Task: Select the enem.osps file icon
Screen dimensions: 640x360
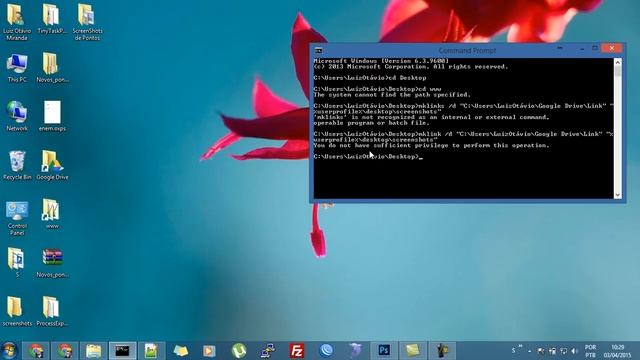Action: (x=52, y=116)
